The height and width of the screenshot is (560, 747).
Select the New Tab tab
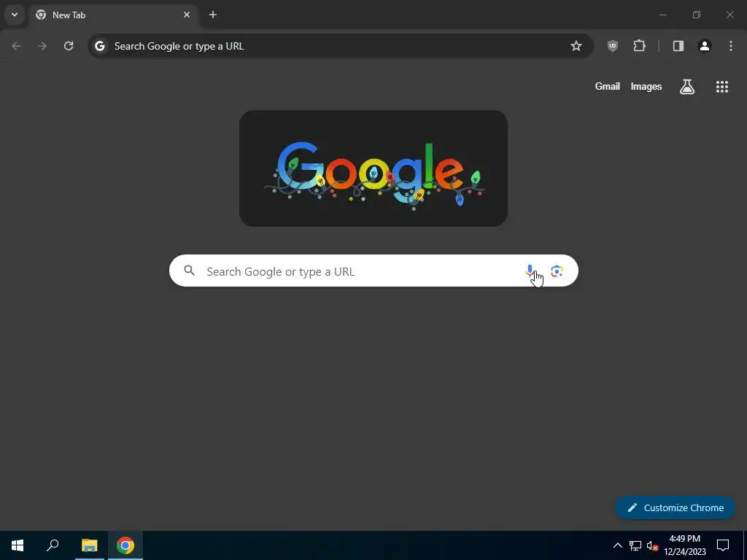pos(114,15)
